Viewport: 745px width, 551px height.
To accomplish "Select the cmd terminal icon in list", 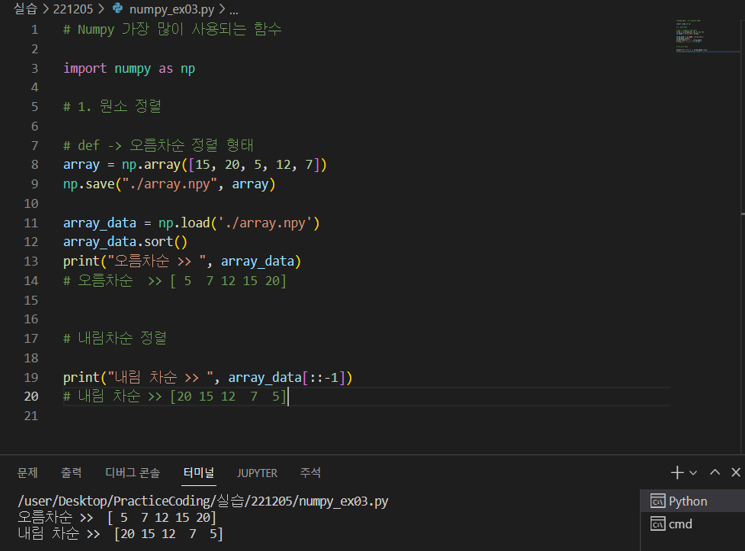I will pos(658,523).
